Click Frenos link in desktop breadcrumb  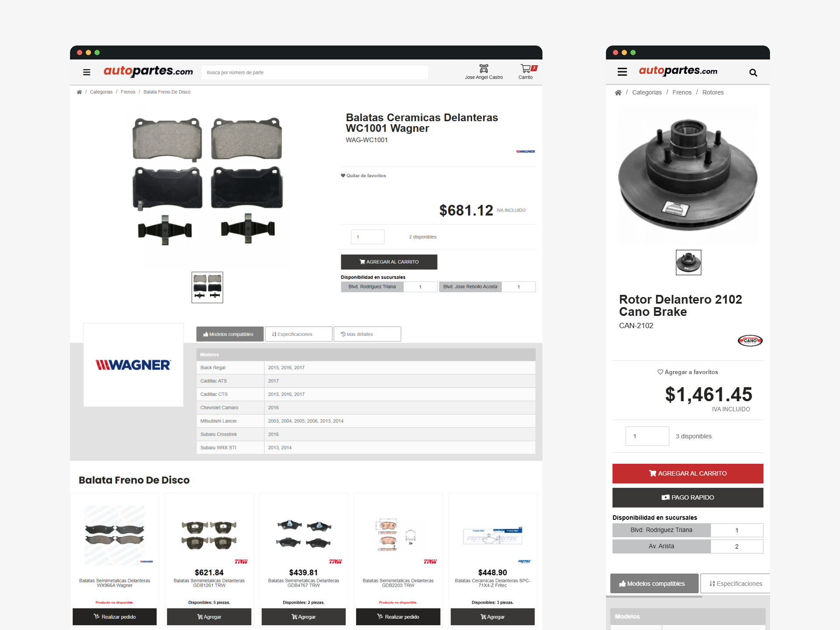(x=128, y=92)
